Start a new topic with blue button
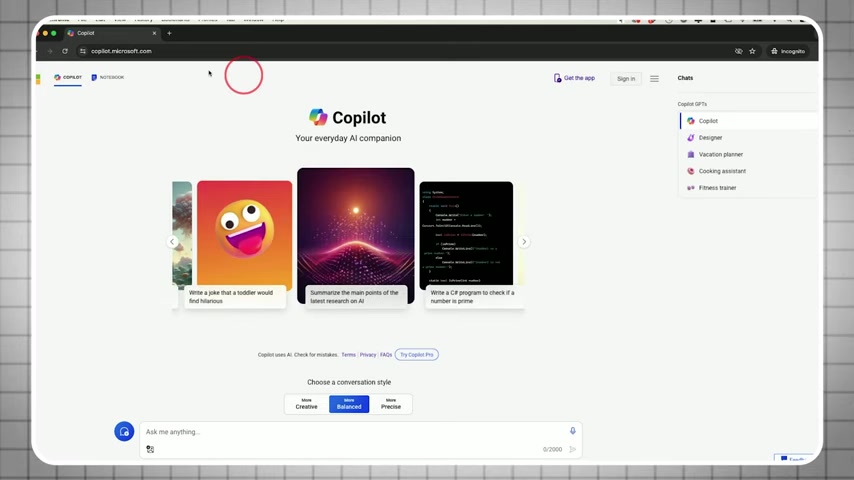This screenshot has width=854, height=480. point(124,432)
